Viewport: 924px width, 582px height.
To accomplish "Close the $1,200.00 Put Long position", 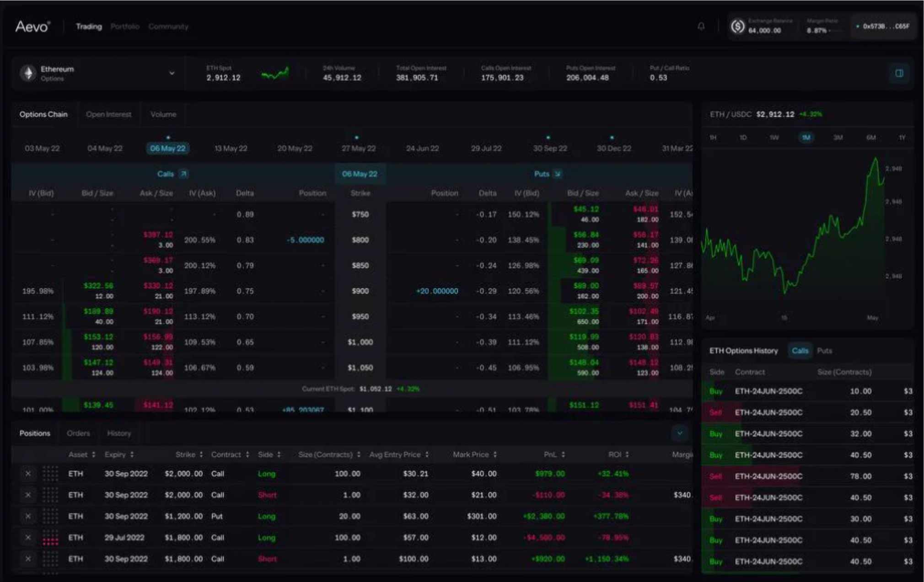I will point(28,516).
